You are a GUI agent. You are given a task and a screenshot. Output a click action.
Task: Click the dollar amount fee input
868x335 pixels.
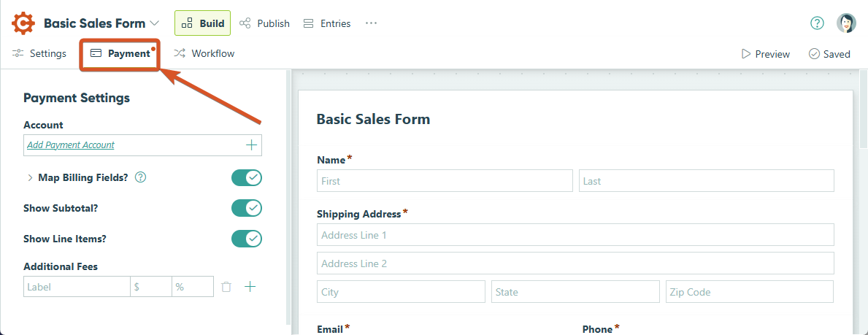(151, 287)
